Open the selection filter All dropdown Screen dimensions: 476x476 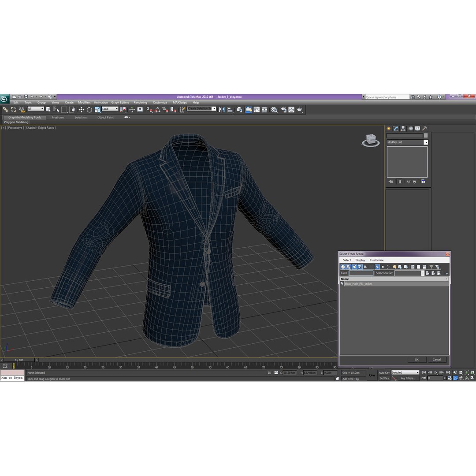(36, 109)
